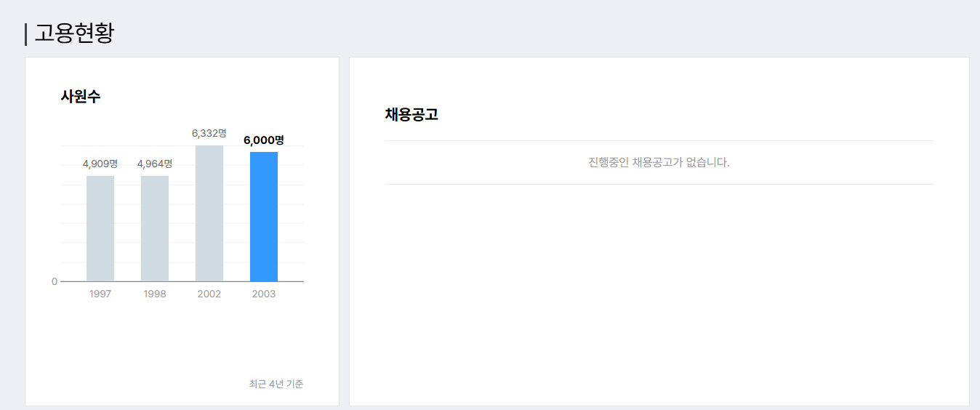The image size is (980, 410).
Task: Click the 최근 4년 기준 note
Action: [x=276, y=384]
